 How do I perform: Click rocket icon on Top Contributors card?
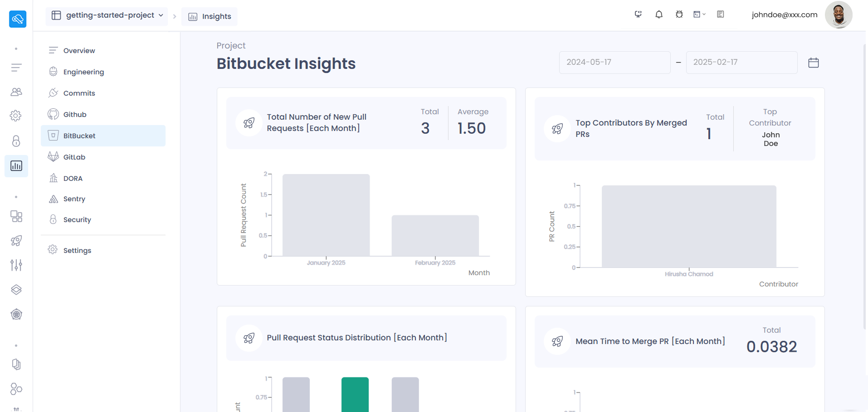pos(557,129)
